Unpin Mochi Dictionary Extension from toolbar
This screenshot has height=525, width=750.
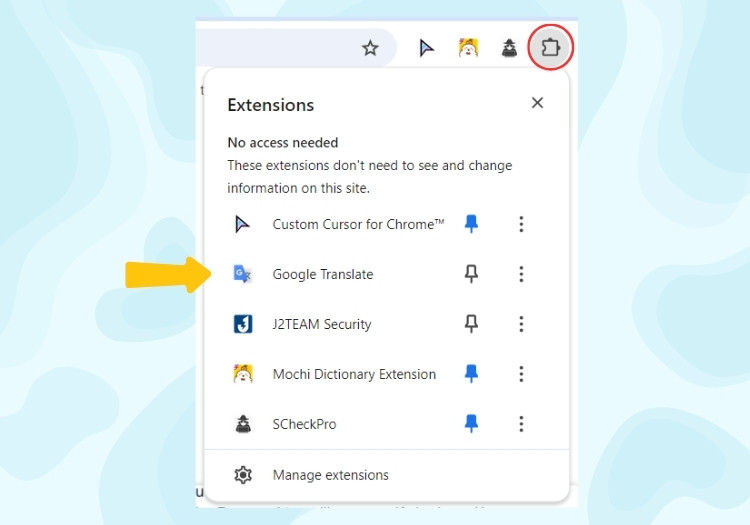click(471, 374)
